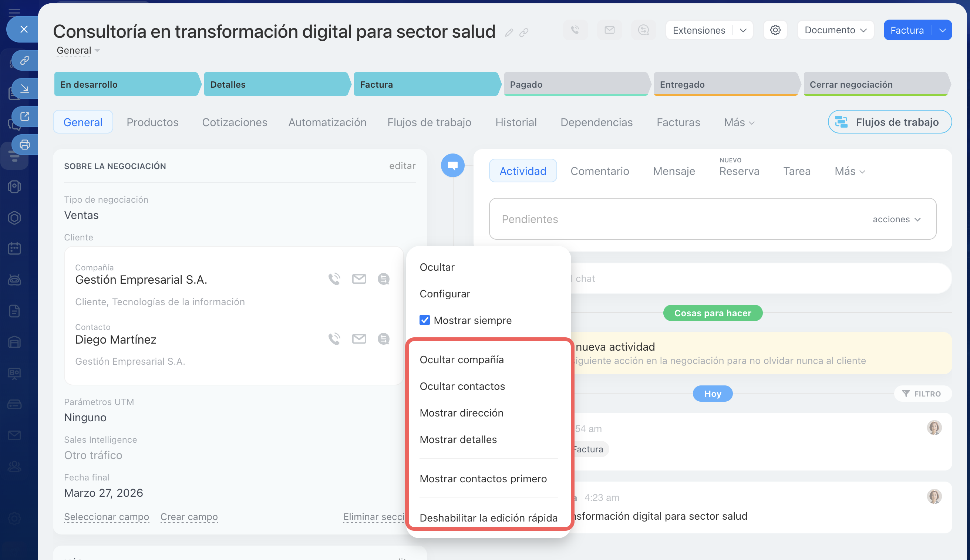Click the printer icon on the left side
This screenshot has height=560, width=970.
[x=25, y=145]
